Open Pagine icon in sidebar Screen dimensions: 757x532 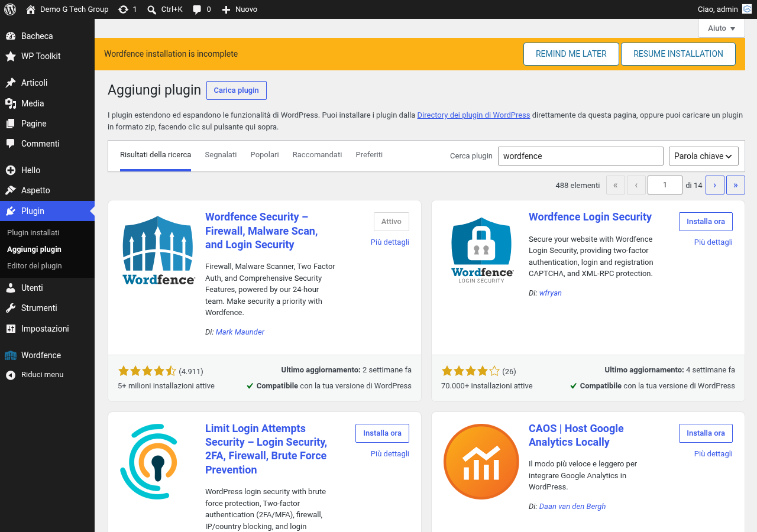pyautogui.click(x=11, y=124)
